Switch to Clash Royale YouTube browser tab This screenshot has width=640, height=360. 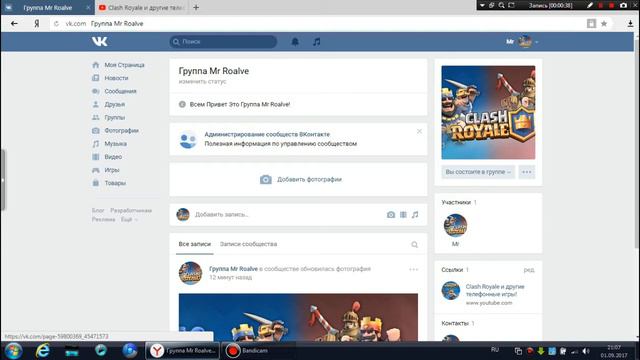click(x=142, y=7)
